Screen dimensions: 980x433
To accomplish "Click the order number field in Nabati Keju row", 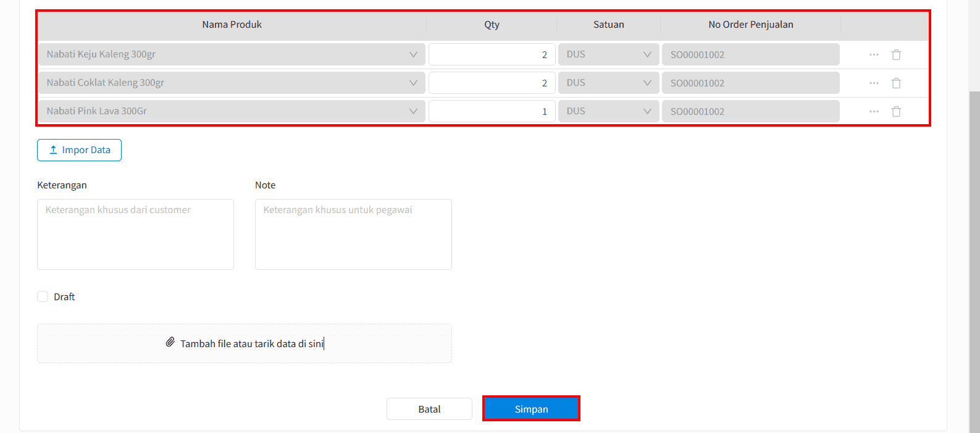I will (x=751, y=54).
